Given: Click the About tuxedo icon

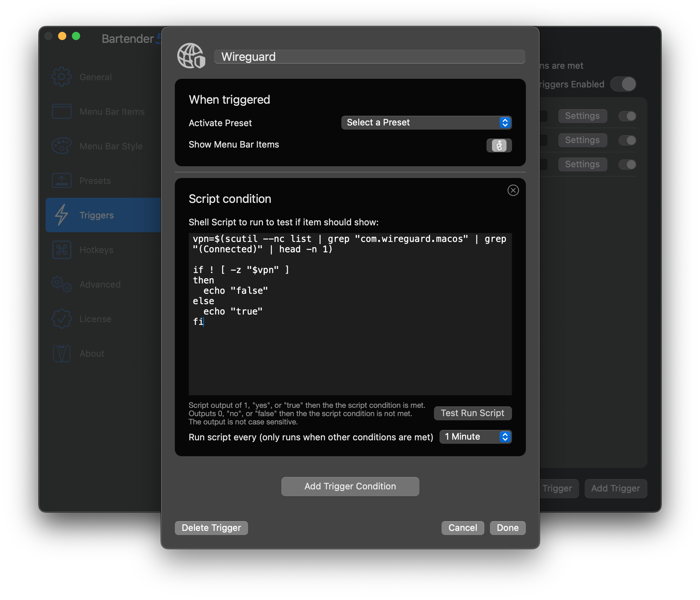Looking at the screenshot, I should pyautogui.click(x=62, y=353).
